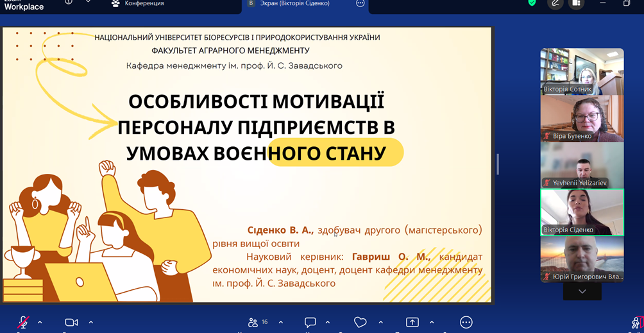
Task: Click the paw icon beside Конференция
Action: (x=116, y=3)
